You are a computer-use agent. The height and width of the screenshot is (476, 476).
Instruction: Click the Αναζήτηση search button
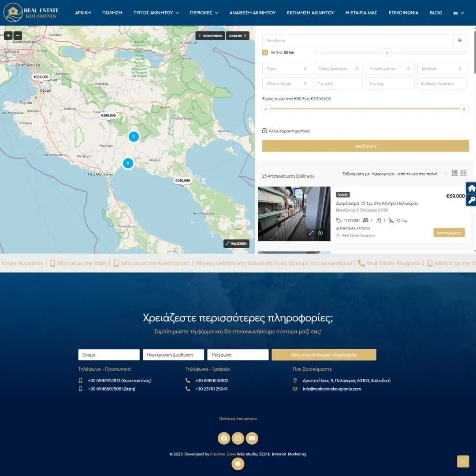(x=365, y=146)
